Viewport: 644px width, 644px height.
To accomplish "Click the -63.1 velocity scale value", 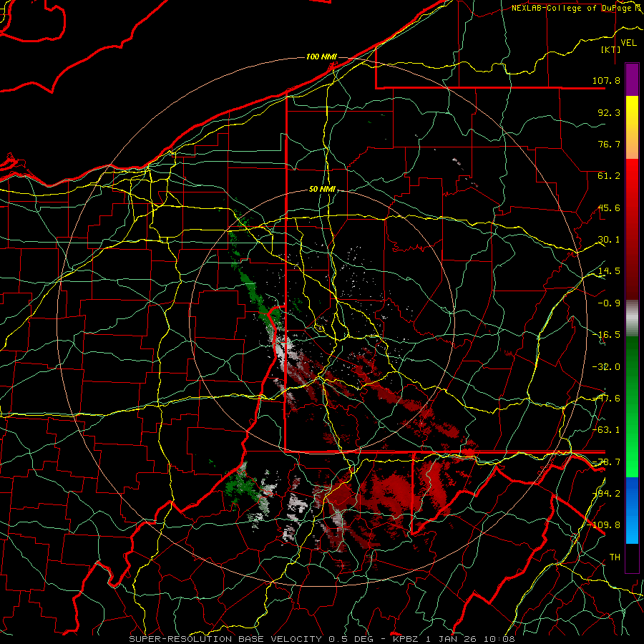I will [606, 430].
